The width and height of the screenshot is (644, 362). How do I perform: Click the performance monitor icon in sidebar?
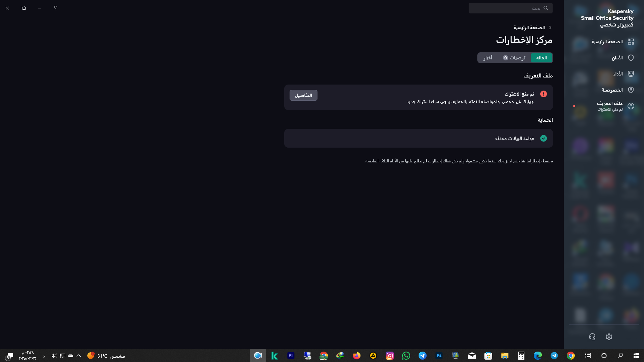[631, 74]
